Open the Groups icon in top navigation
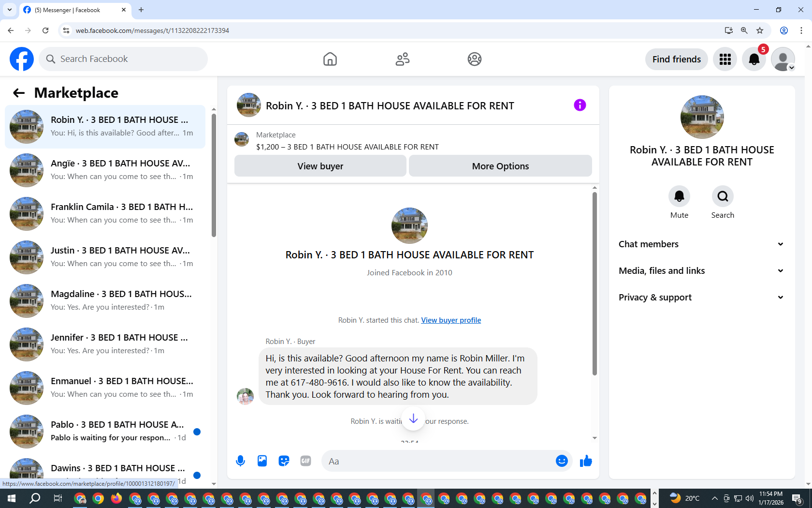 click(475, 59)
